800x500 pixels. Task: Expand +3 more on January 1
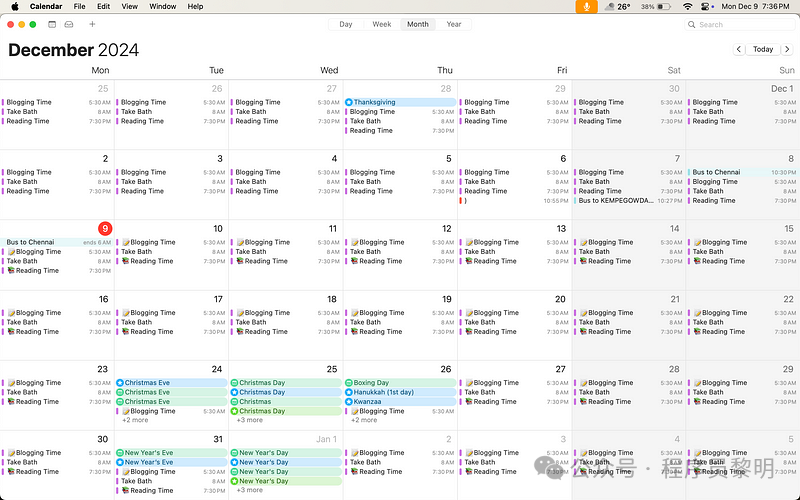250,490
